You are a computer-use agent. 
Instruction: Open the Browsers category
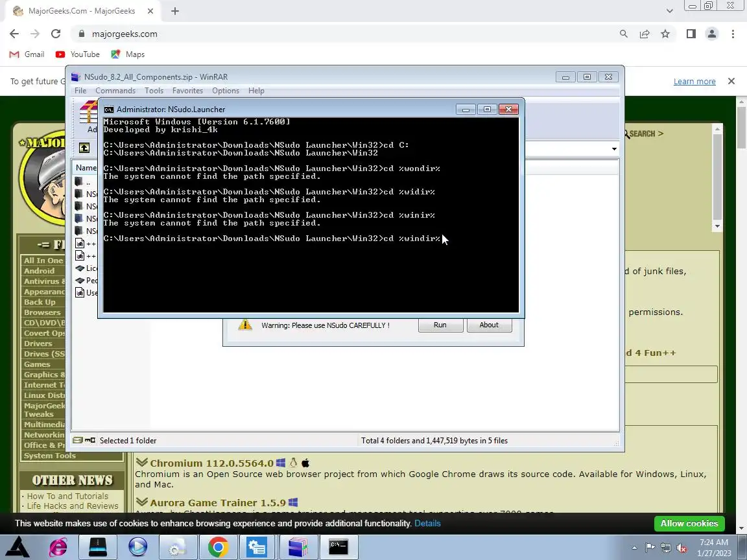tap(42, 312)
